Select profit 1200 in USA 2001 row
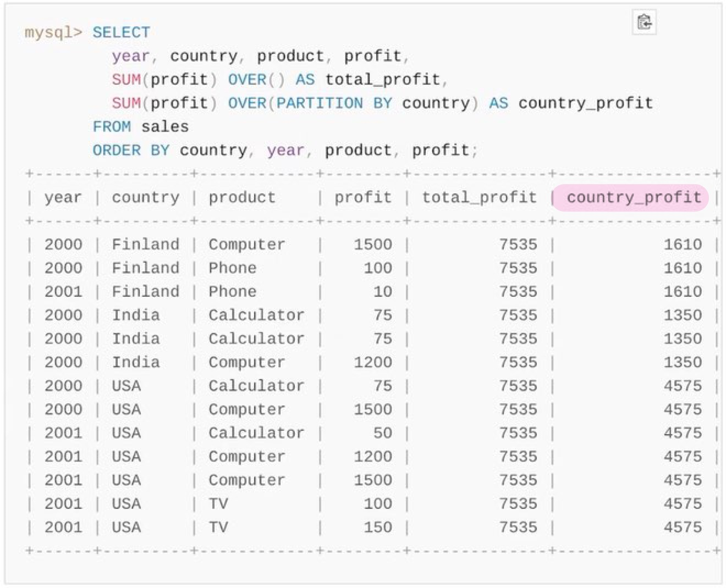This screenshot has height=588, width=726. [x=373, y=457]
